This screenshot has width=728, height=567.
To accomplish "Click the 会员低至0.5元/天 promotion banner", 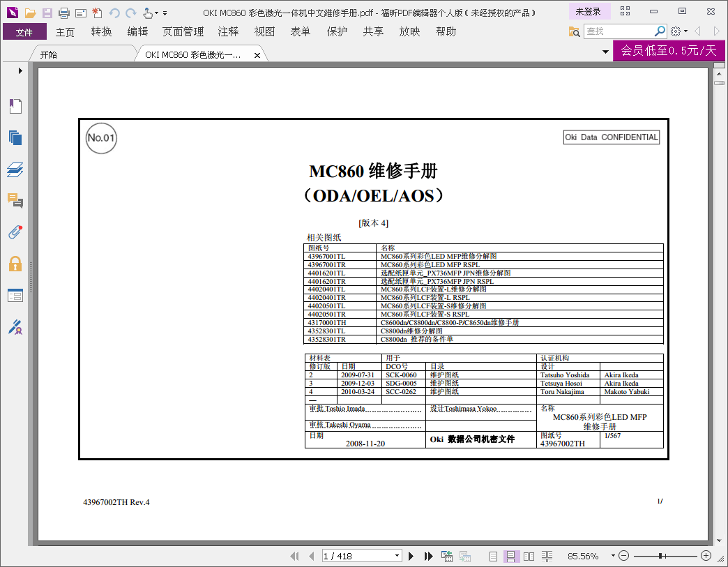I will click(x=669, y=51).
